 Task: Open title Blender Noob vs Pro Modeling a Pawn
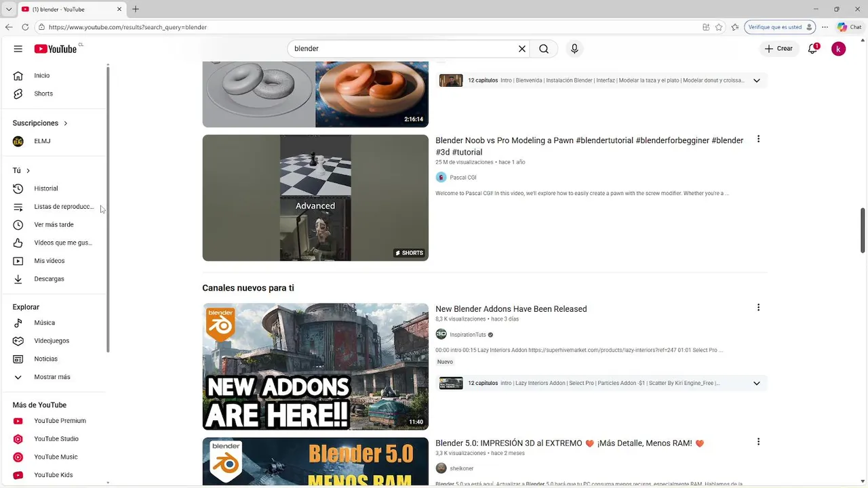pyautogui.click(x=589, y=146)
